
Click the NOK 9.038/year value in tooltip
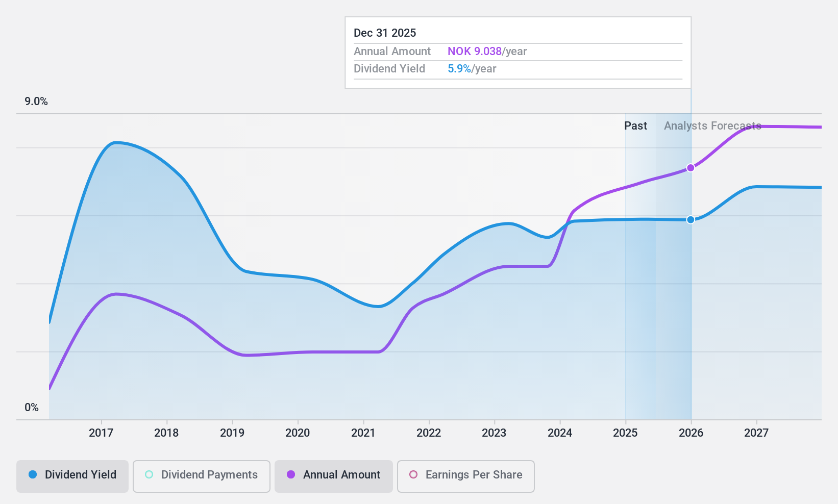coord(487,52)
